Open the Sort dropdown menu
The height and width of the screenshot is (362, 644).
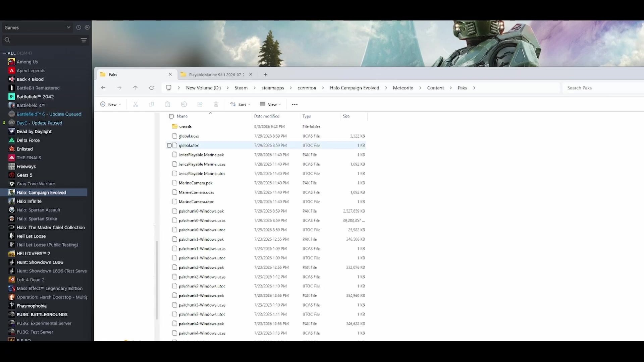pos(240,105)
